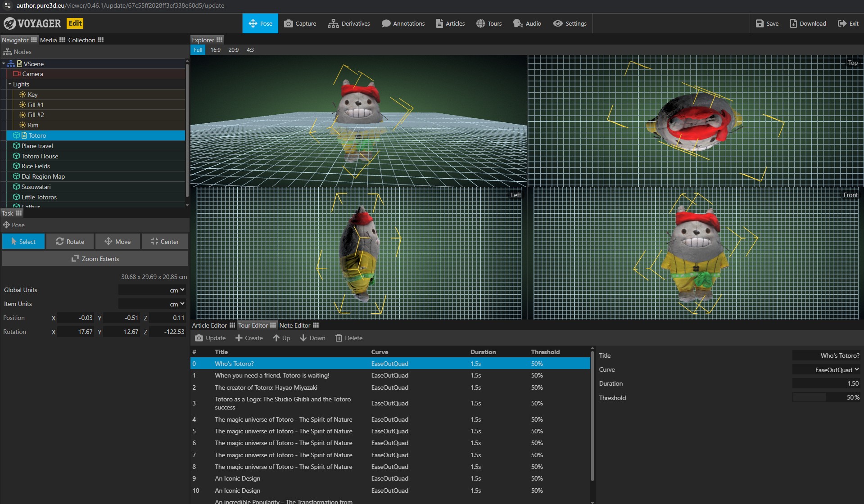Activate Move pose mode
This screenshot has width=864, height=504.
pos(118,242)
